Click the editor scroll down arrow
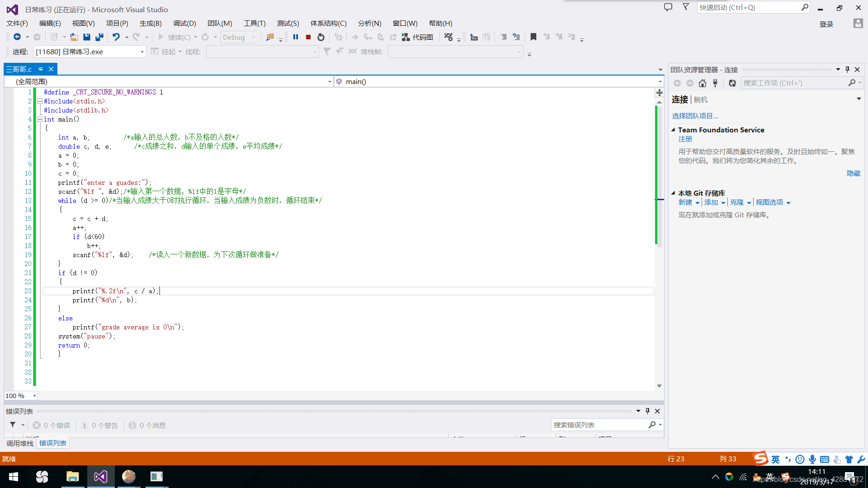Image resolution: width=868 pixels, height=488 pixels. pyautogui.click(x=659, y=386)
